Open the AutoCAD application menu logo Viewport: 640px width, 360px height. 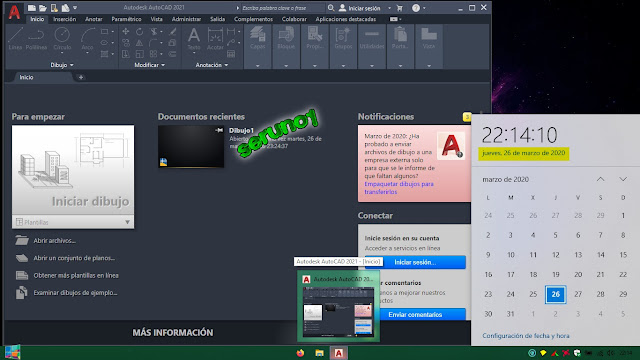(14, 11)
